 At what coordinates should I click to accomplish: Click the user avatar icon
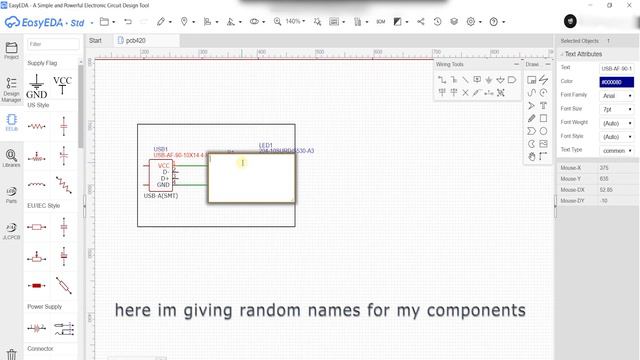[570, 21]
